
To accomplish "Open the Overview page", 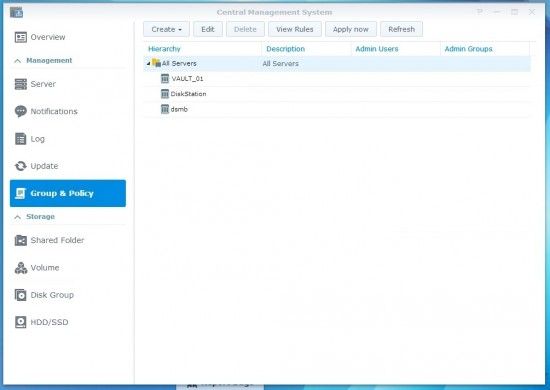I will click(68, 37).
